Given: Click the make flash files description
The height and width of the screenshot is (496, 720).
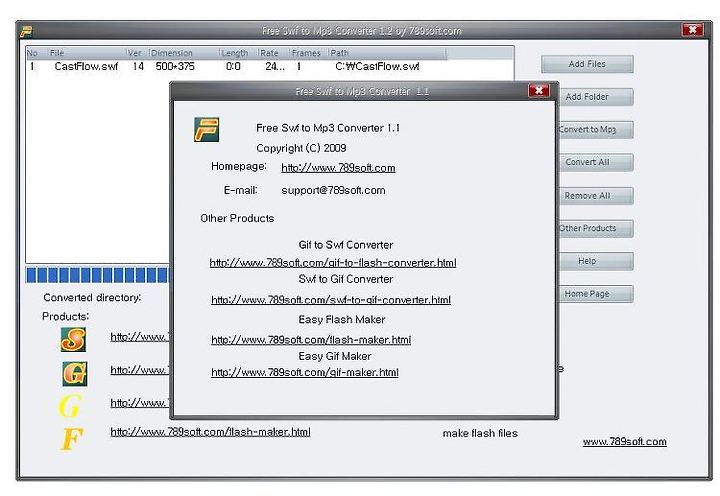Looking at the screenshot, I should pyautogui.click(x=480, y=433).
